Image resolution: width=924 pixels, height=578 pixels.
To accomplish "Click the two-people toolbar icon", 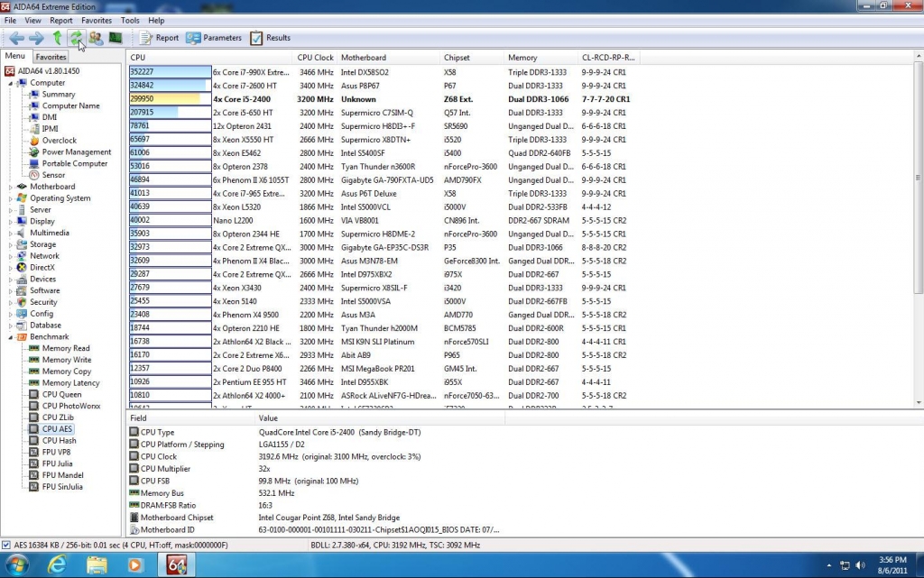I will (96, 38).
